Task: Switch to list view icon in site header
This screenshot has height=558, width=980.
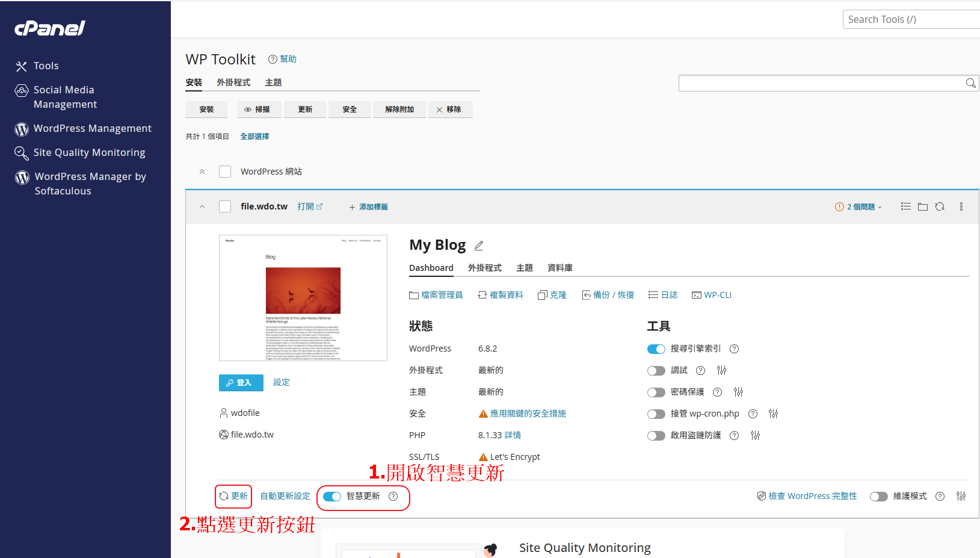Action: pos(905,206)
